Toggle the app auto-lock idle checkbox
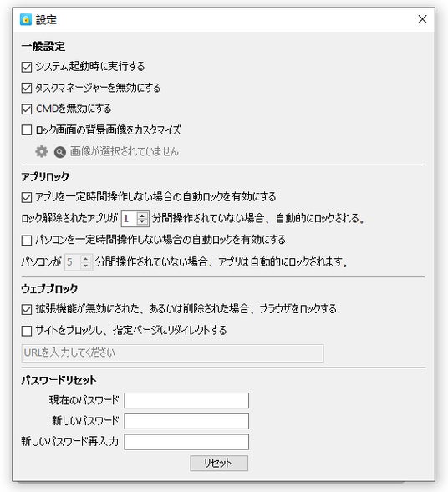The width and height of the screenshot is (448, 492). tap(27, 197)
